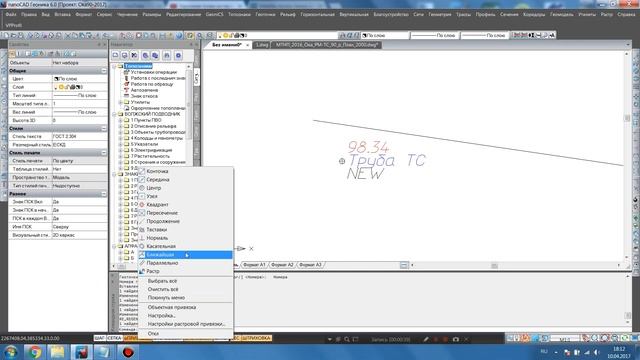Open the Справка menu
The width and height of the screenshot is (640, 360).
pyautogui.click(x=626, y=14)
